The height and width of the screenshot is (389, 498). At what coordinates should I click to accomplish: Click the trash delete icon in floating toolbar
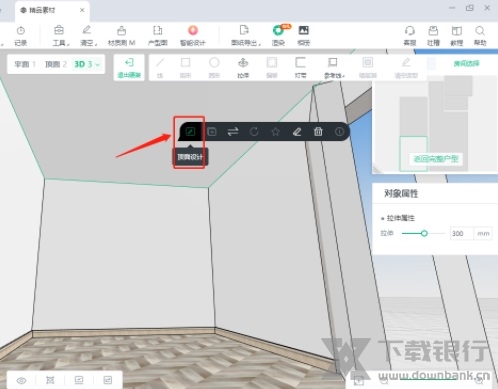click(318, 132)
